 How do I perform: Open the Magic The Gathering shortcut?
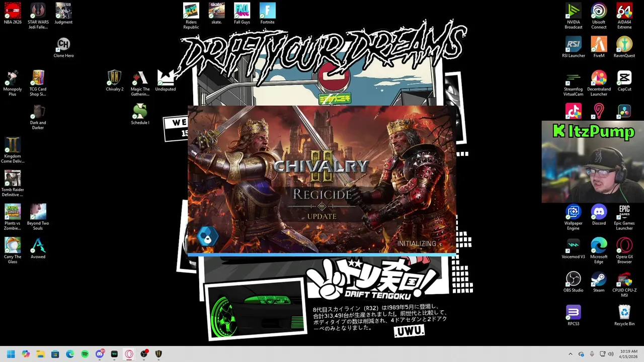[140, 83]
